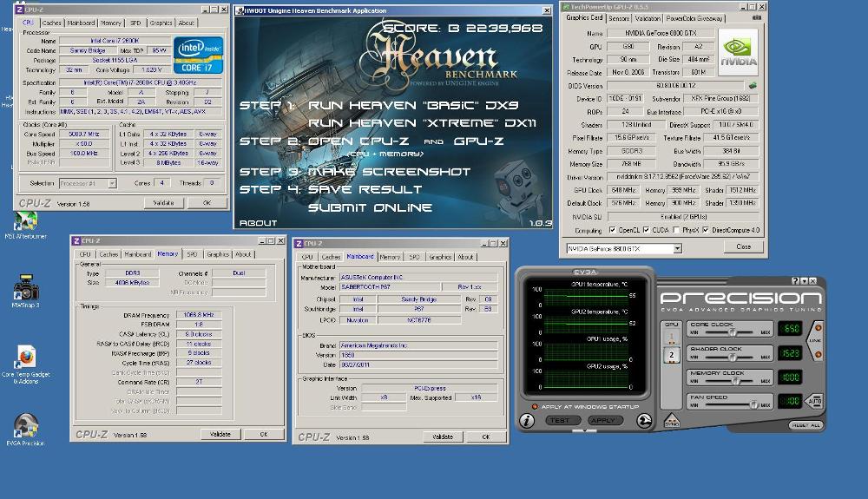868x499 pixels.
Task: Click the Intel Core i7 logo in CPU-Z
Action: pyautogui.click(x=198, y=56)
